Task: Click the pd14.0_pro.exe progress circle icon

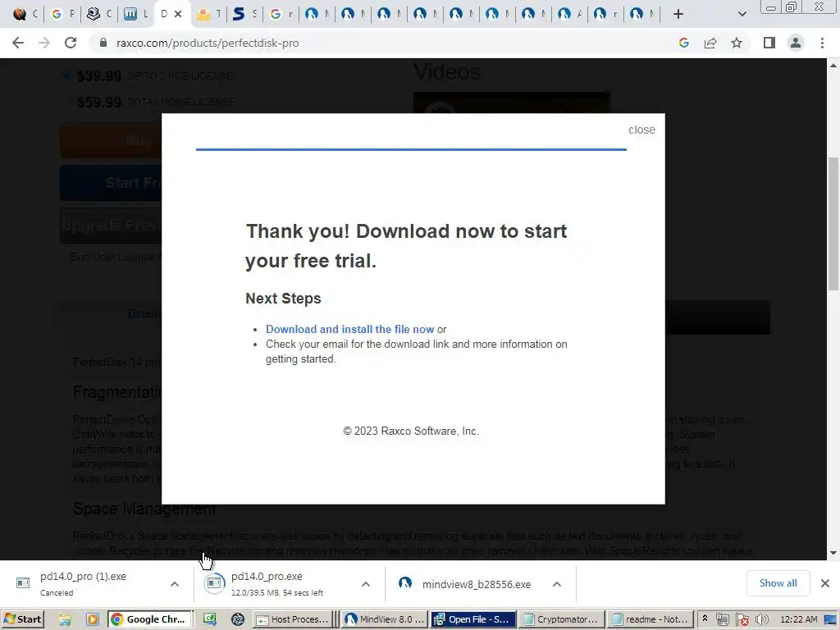Action: tap(214, 583)
